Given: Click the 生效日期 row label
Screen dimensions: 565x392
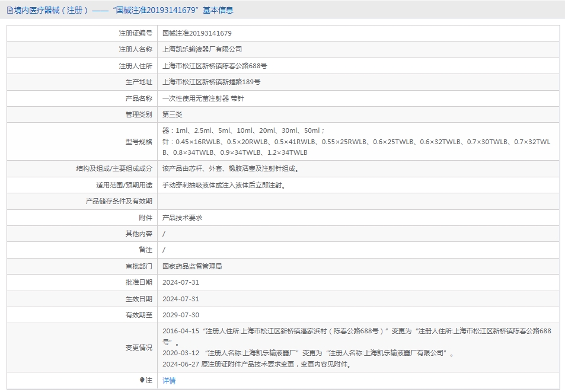Looking at the screenshot, I should click(x=139, y=299).
